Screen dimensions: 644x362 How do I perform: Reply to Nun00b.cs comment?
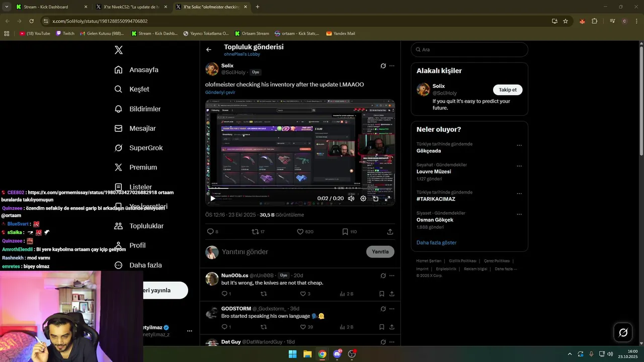224,294
